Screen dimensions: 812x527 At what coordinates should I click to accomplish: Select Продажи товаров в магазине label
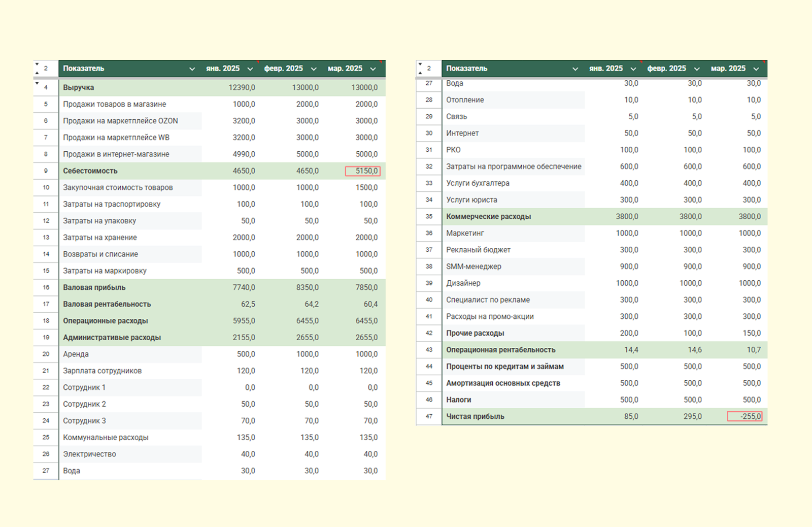[115, 104]
